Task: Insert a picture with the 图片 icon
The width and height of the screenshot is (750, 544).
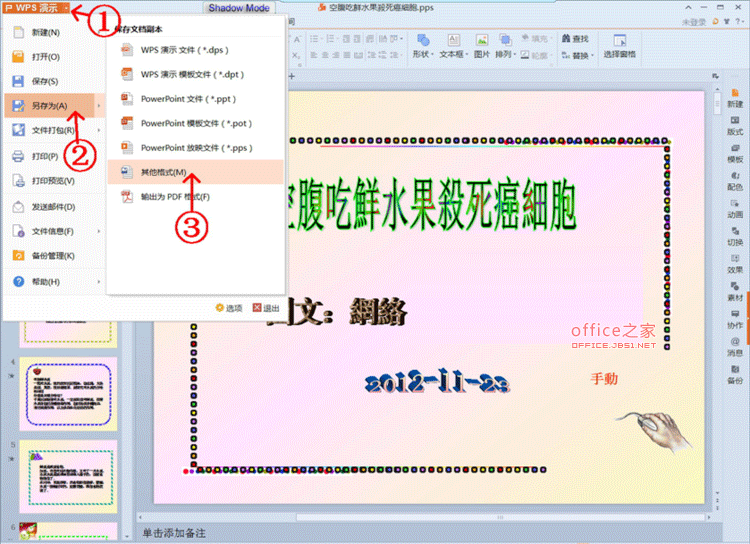Action: click(x=482, y=46)
